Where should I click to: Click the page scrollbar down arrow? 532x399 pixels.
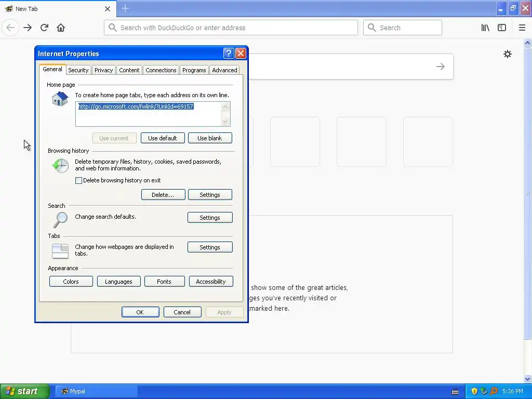click(x=527, y=379)
